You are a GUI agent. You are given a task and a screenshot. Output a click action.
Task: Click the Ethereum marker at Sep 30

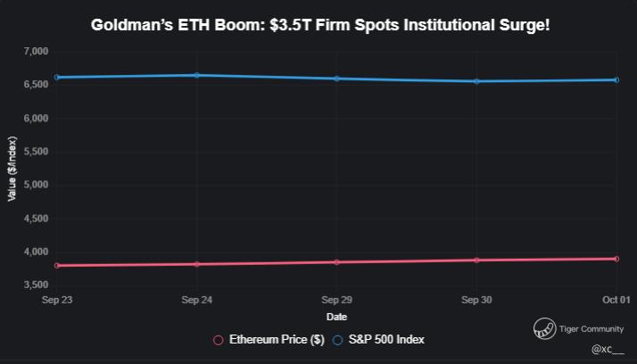476,261
